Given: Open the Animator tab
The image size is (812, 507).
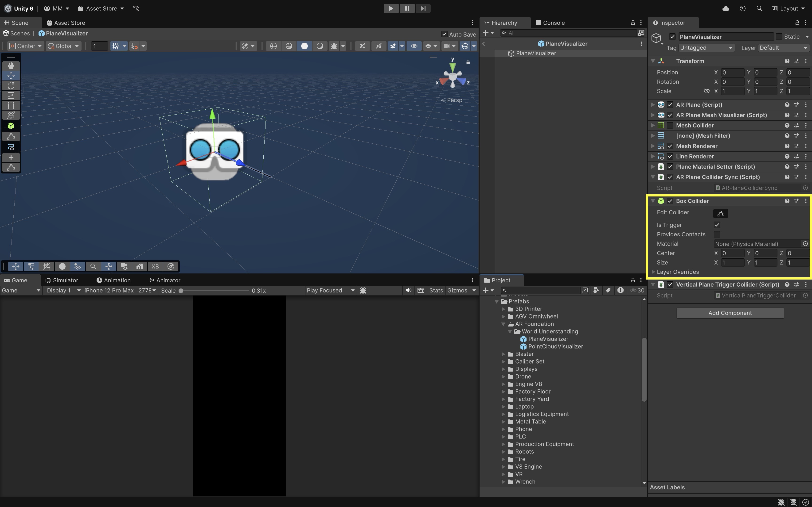Looking at the screenshot, I should click(x=165, y=280).
